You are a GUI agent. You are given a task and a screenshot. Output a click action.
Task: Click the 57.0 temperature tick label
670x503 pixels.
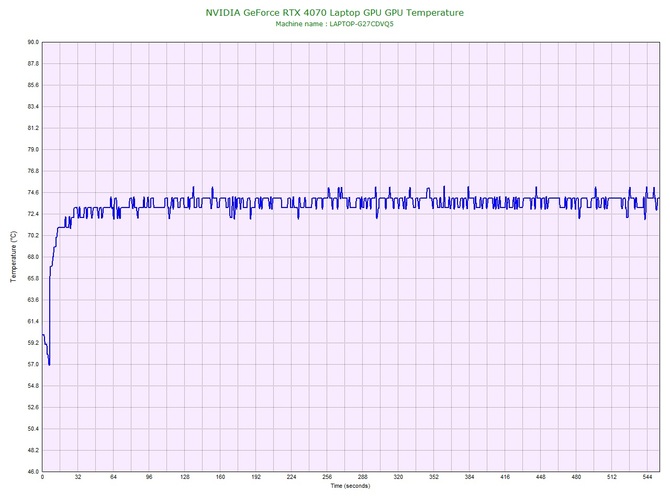tap(32, 364)
